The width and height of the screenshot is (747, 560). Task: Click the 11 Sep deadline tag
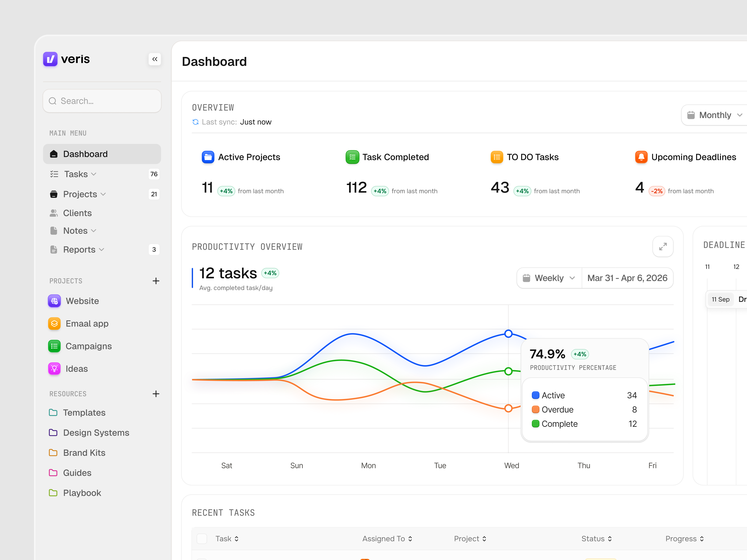[x=721, y=299]
